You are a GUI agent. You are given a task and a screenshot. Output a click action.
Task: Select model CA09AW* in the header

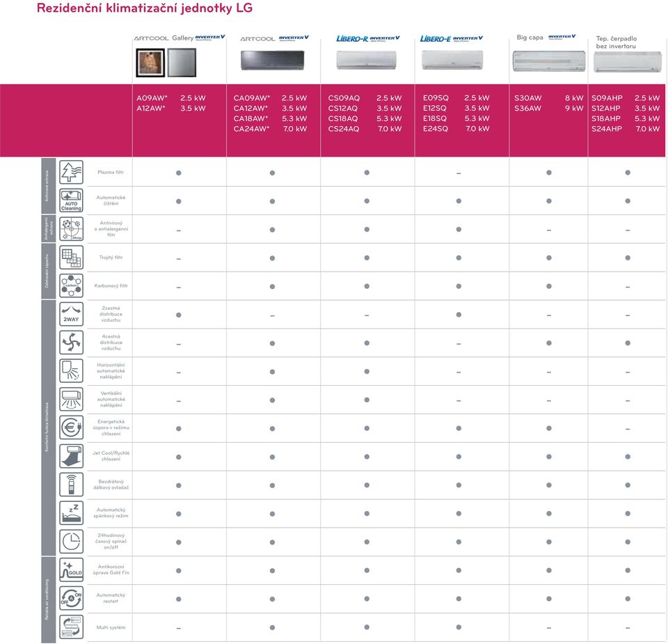(252, 98)
